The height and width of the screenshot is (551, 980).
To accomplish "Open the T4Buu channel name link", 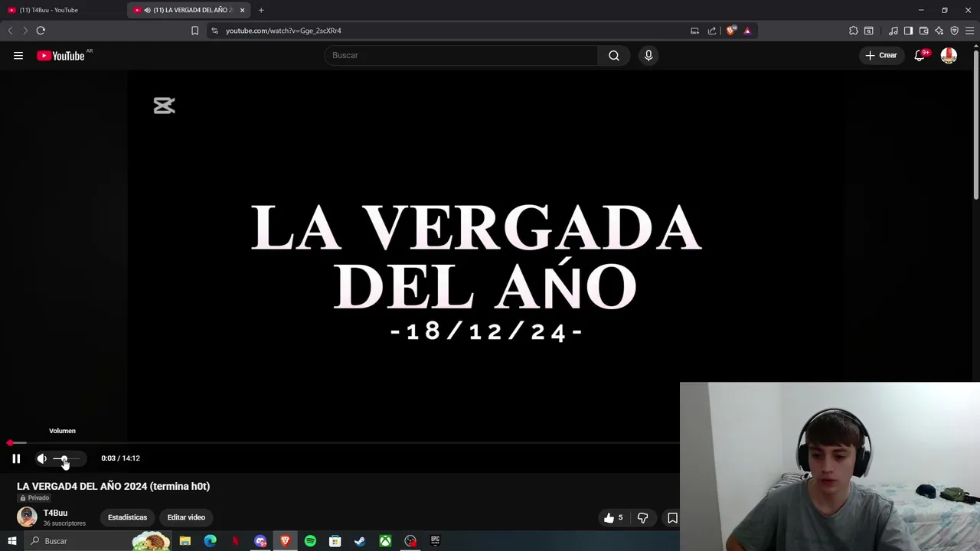I will [55, 513].
